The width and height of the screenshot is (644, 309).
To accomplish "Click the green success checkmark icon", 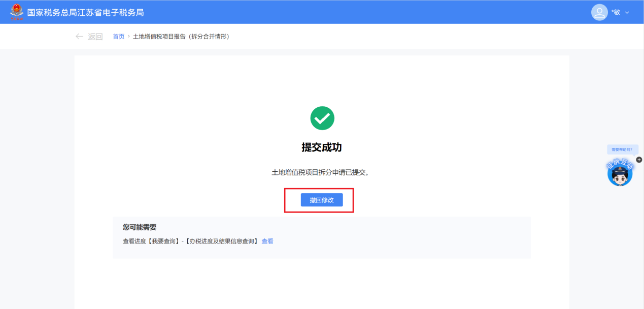I will (322, 118).
